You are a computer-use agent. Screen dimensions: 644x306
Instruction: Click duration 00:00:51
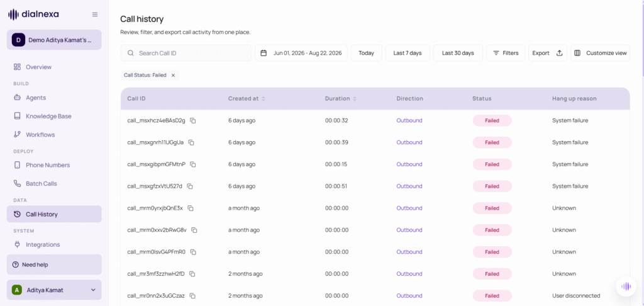click(x=336, y=186)
